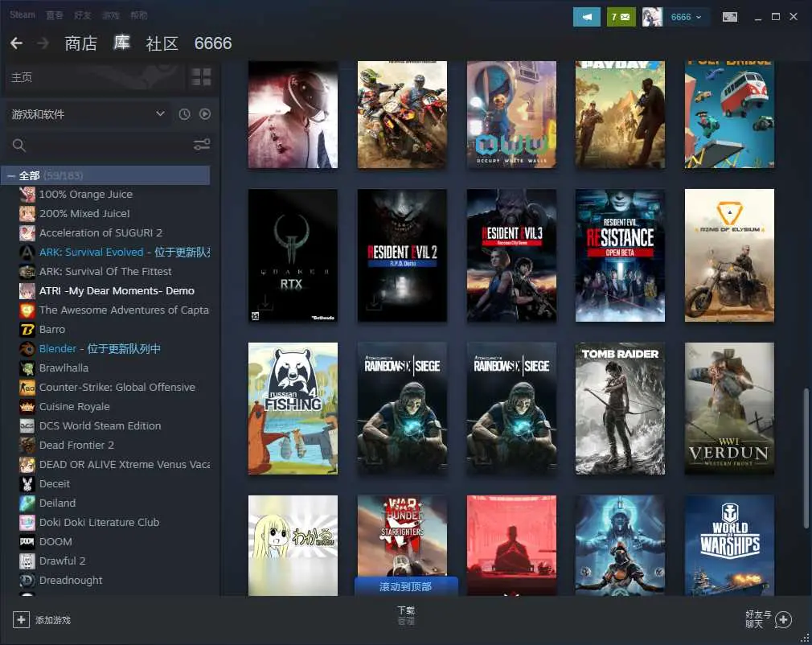Select "Deiland" in the game list

click(57, 503)
